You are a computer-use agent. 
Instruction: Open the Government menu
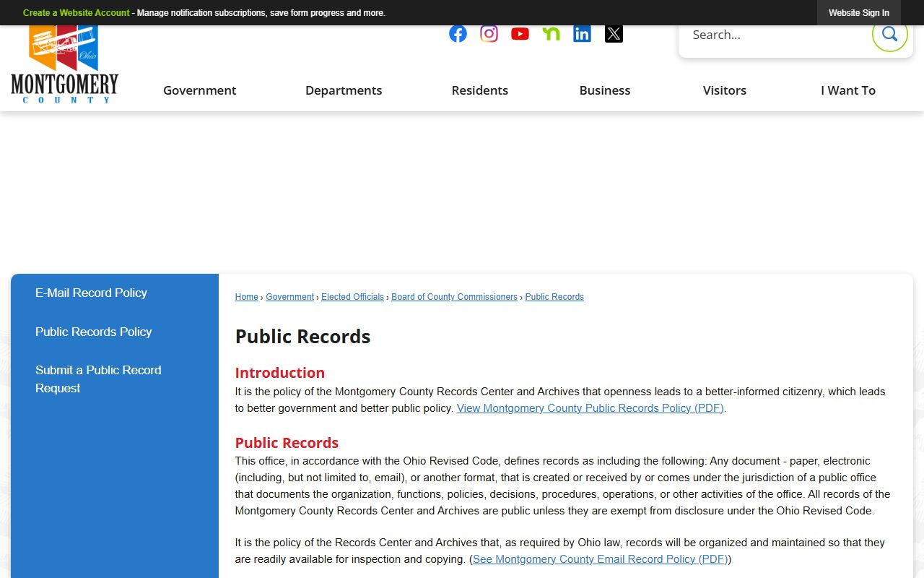[x=200, y=90]
